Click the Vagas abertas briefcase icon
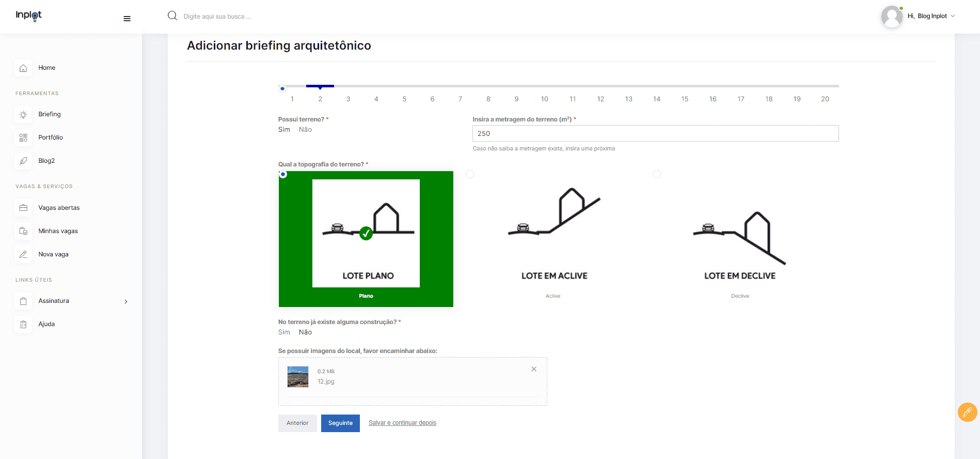980x459 pixels. coord(23,208)
